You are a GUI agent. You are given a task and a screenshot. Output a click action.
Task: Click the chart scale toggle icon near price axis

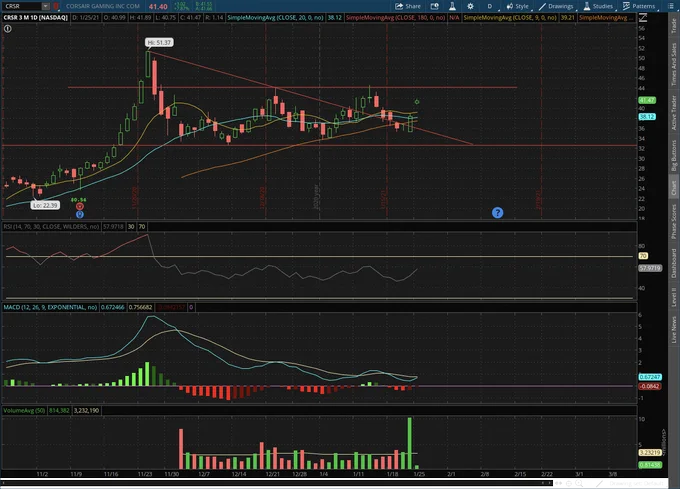point(643,18)
